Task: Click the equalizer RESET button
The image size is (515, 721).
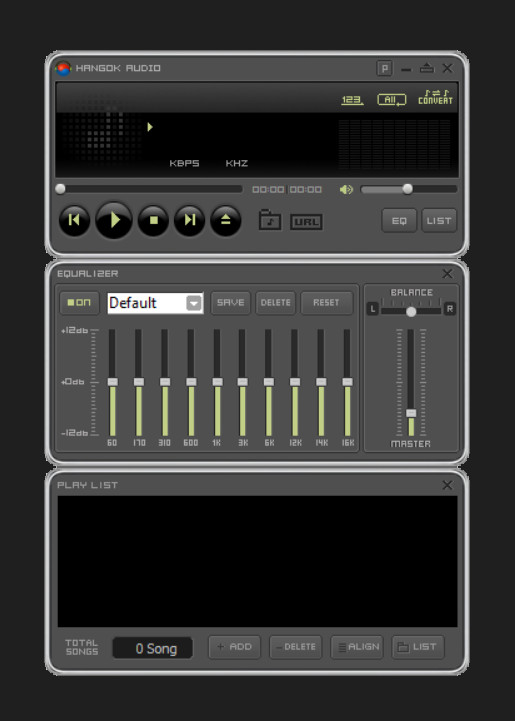Action: (326, 303)
